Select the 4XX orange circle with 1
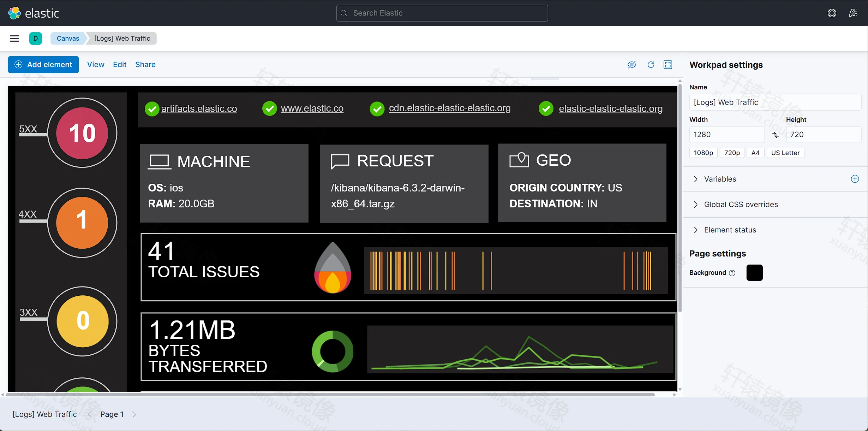The height and width of the screenshot is (431, 868). pyautogui.click(x=82, y=223)
